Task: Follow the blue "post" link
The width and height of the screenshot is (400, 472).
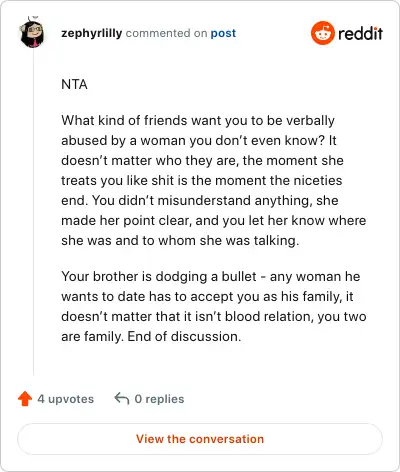Action: pyautogui.click(x=223, y=33)
